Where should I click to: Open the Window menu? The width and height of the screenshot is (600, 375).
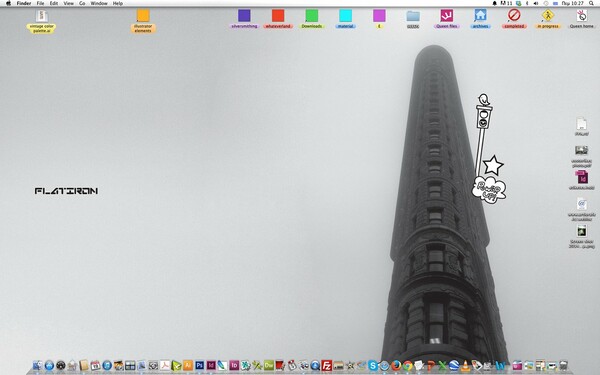[99, 3]
